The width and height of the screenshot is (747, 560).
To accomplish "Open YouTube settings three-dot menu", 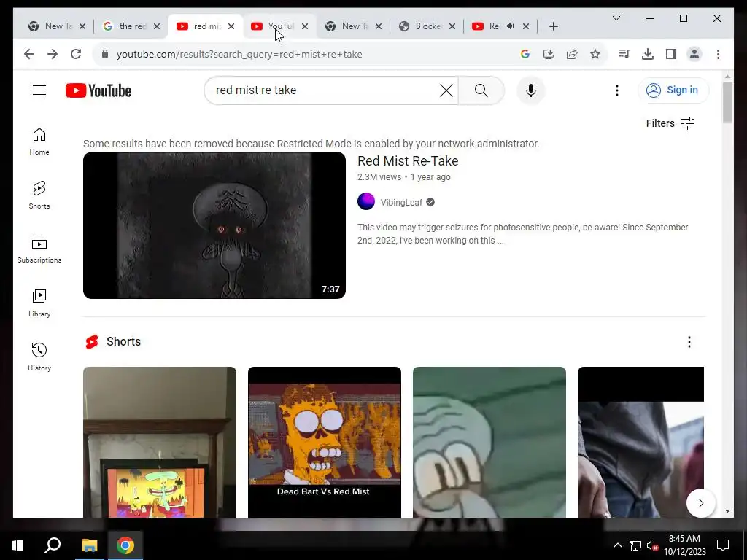I will tap(617, 90).
